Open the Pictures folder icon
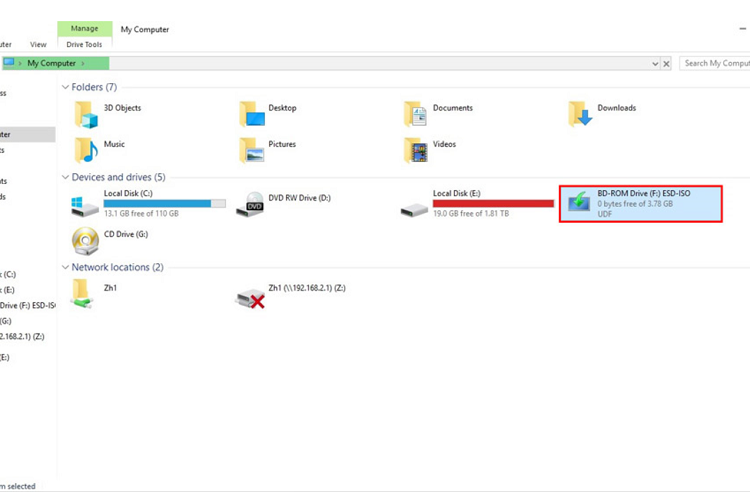 click(251, 150)
